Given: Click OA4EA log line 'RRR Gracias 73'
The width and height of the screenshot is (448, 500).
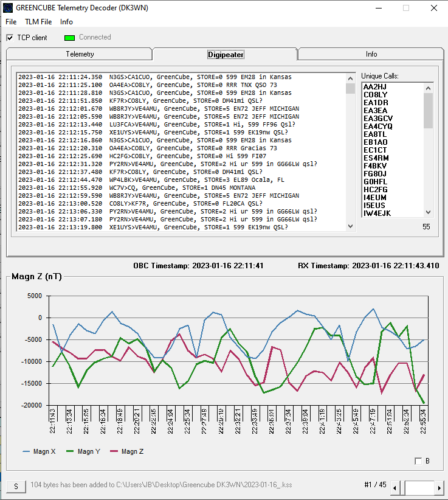Looking at the screenshot, I should (148, 148).
